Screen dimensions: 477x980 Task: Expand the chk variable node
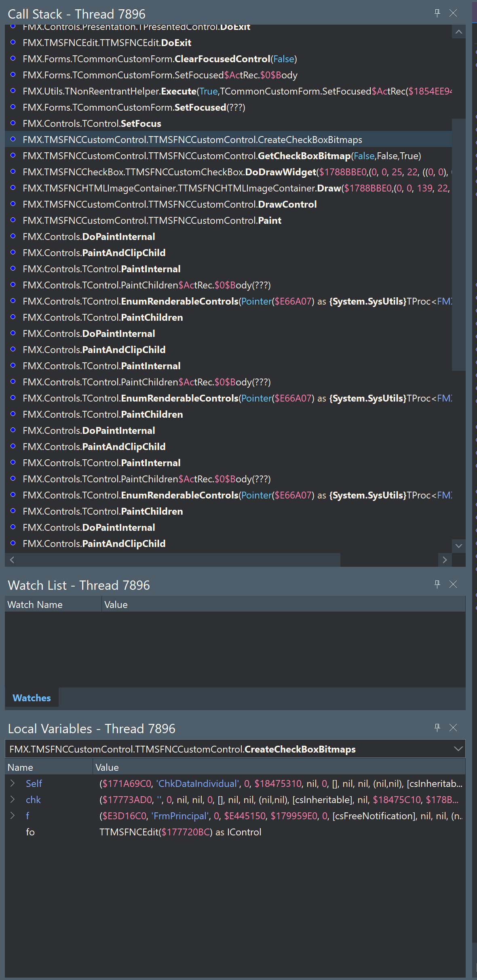(13, 799)
